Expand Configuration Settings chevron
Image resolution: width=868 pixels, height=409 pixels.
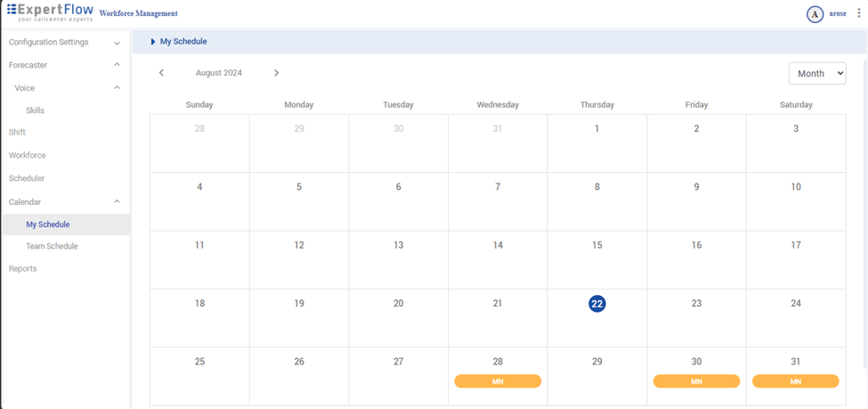click(117, 43)
